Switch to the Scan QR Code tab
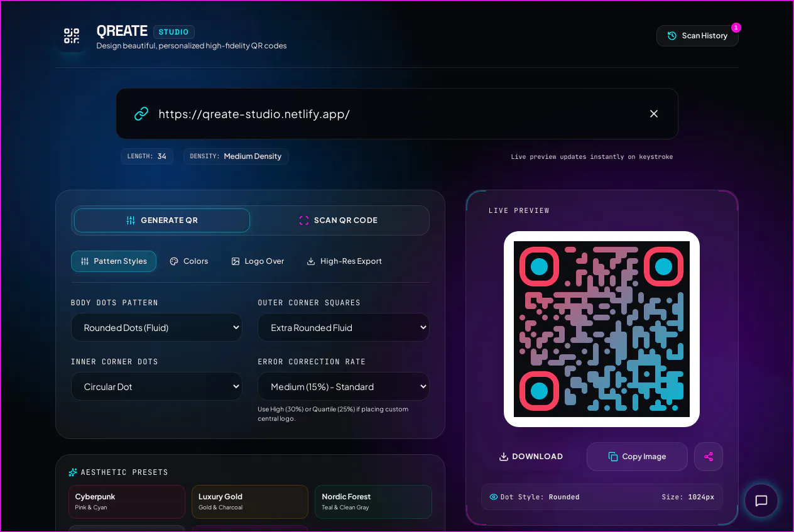The height and width of the screenshot is (532, 794). (339, 220)
